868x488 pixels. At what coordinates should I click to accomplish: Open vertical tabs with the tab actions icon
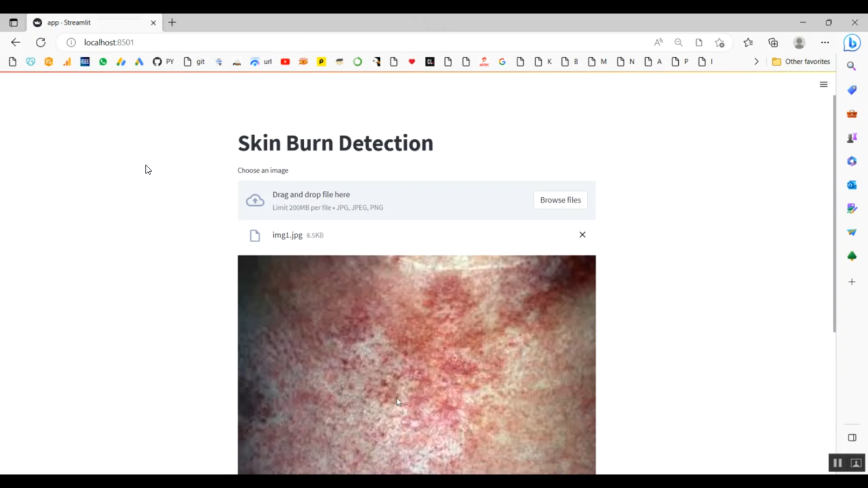13,23
